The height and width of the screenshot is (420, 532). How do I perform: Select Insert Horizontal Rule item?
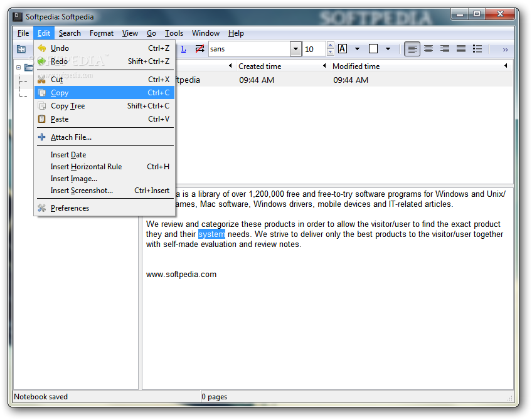[105, 167]
